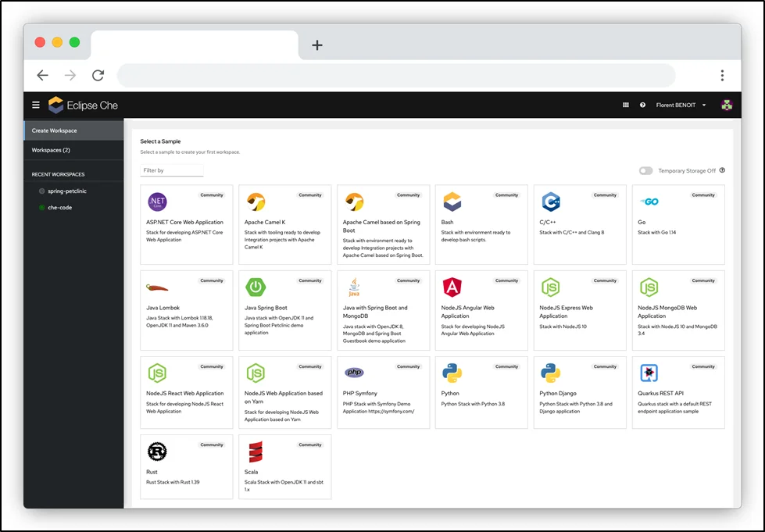Click the C/C++ sample icon

(551, 202)
